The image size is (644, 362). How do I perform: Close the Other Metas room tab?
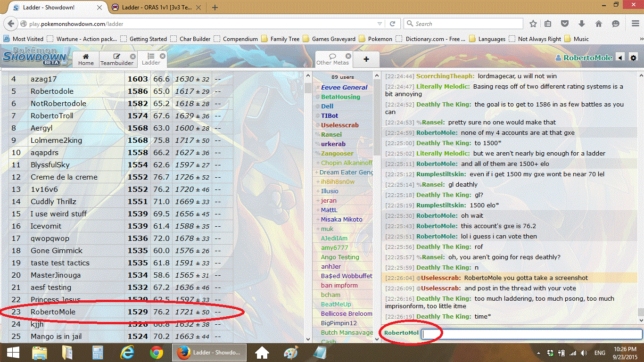(x=348, y=56)
